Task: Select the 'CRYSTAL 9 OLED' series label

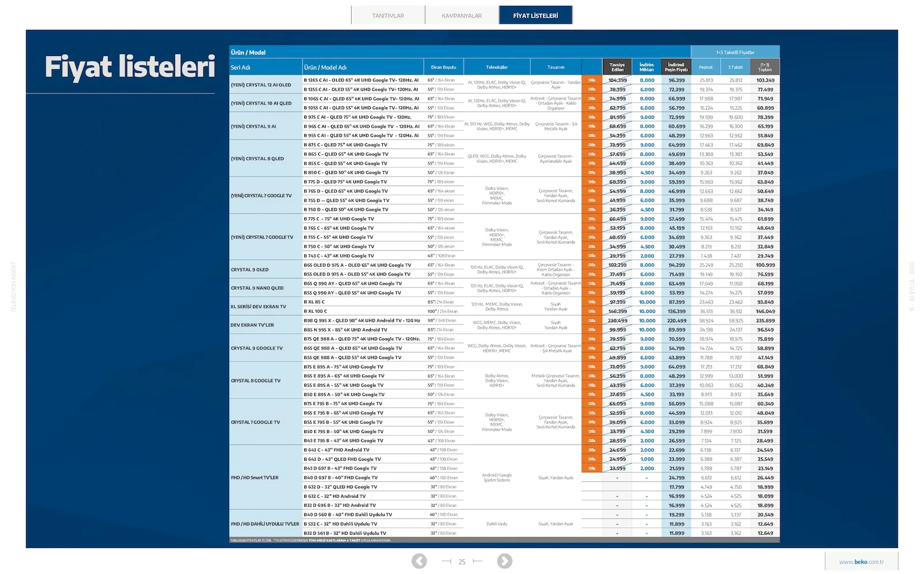Action: [249, 270]
